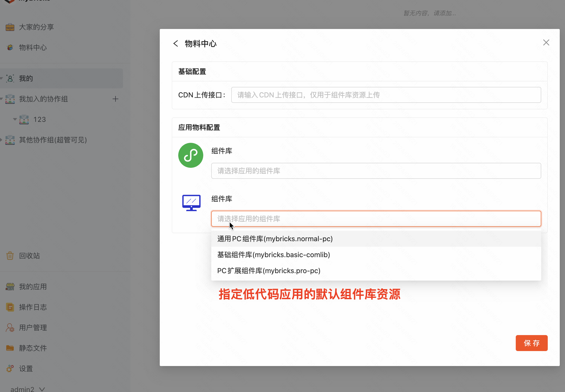Click the 保存 button
Image resolution: width=565 pixels, height=392 pixels.
(x=531, y=343)
